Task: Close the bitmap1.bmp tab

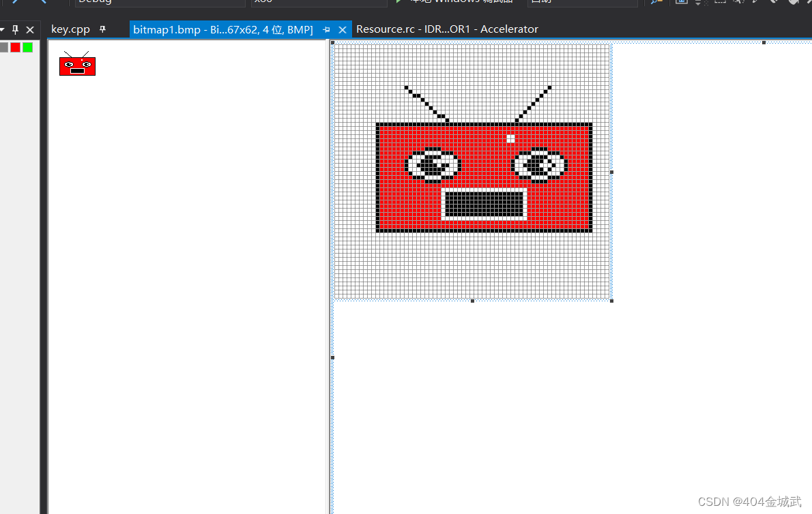Action: tap(343, 30)
